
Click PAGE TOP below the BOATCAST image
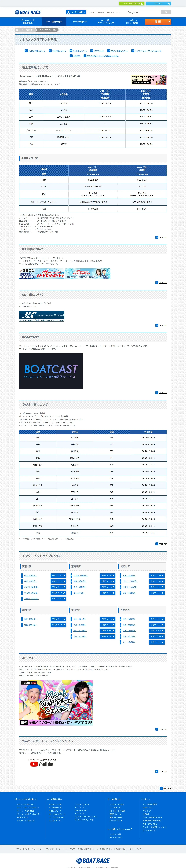(161, 393)
